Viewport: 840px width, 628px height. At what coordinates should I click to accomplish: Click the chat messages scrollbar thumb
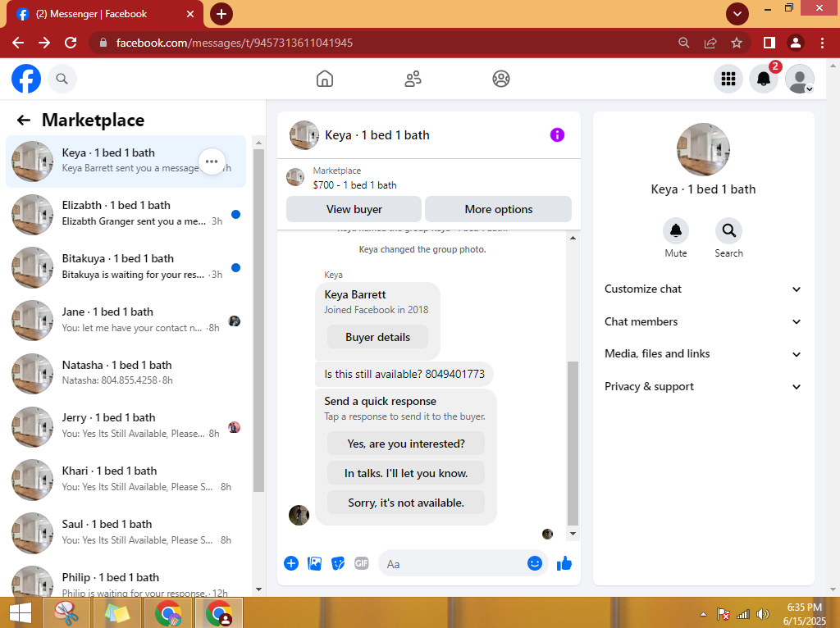[573, 444]
